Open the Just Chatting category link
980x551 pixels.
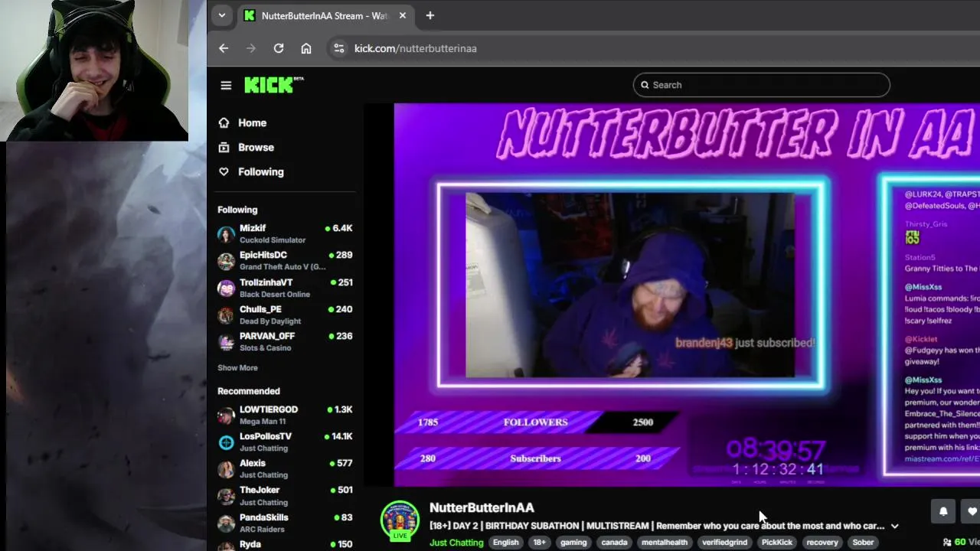tap(456, 543)
